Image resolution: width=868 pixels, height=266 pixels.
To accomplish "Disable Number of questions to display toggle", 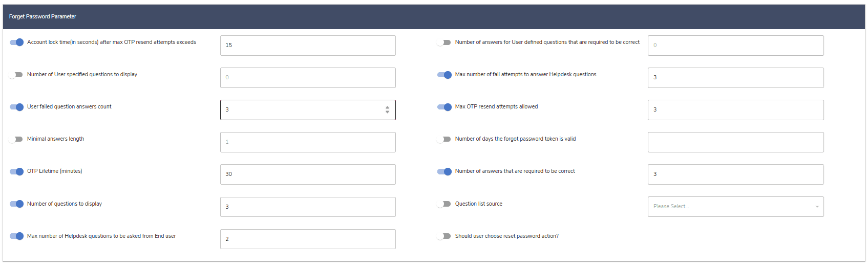I will 16,204.
